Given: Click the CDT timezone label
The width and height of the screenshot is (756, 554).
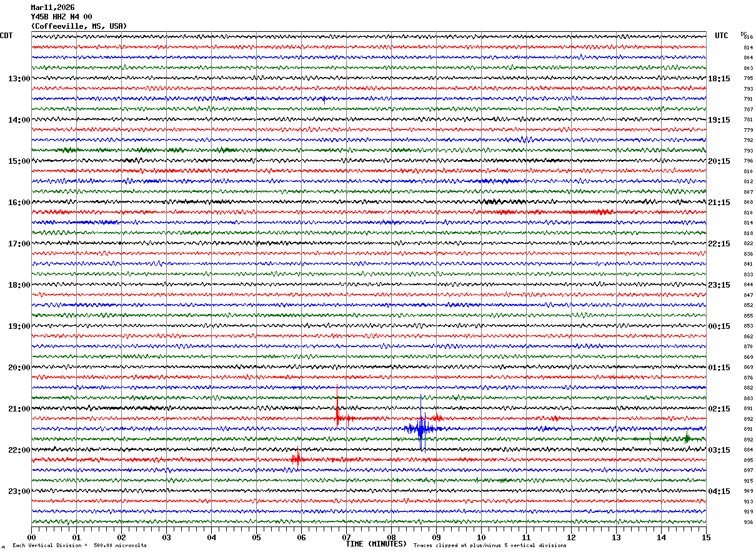Looking at the screenshot, I should click(x=6, y=36).
